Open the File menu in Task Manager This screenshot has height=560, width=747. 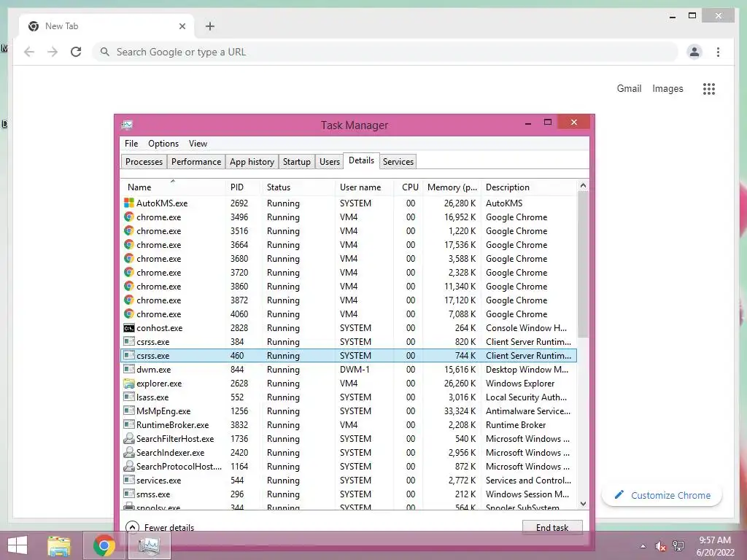coord(131,144)
